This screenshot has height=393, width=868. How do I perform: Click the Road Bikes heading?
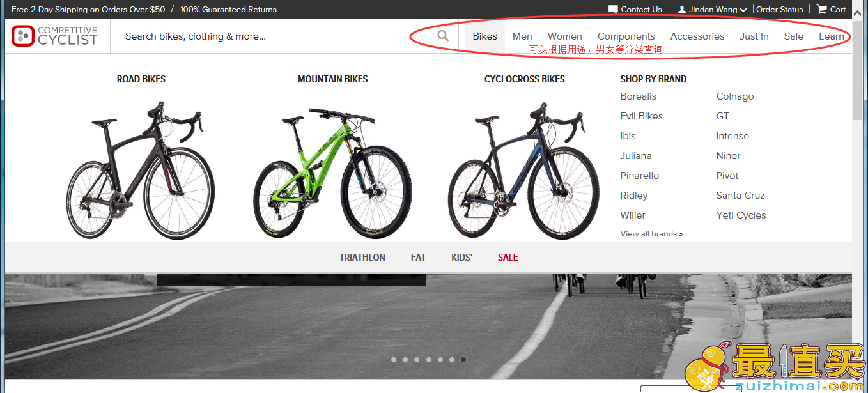tap(141, 79)
